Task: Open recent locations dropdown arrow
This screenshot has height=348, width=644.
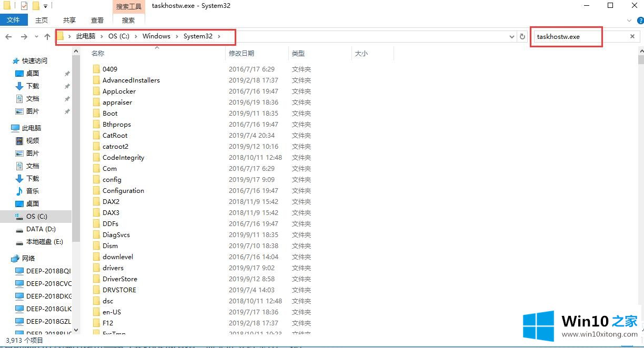Action: (x=36, y=37)
